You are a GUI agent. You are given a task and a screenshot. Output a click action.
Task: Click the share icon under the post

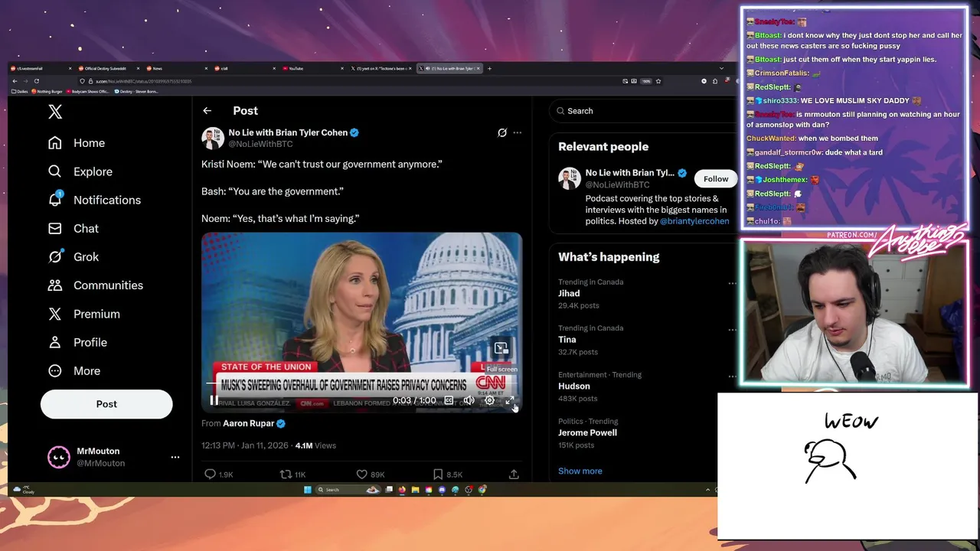514,474
